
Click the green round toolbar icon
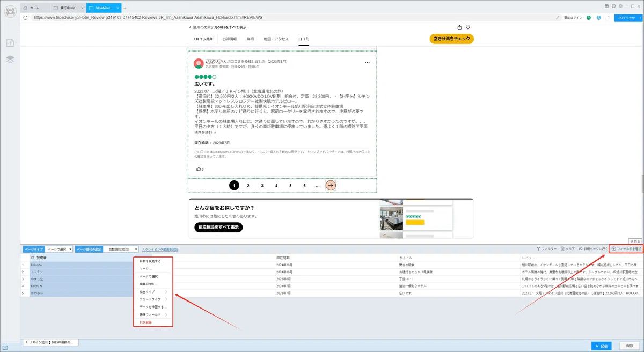click(x=589, y=18)
